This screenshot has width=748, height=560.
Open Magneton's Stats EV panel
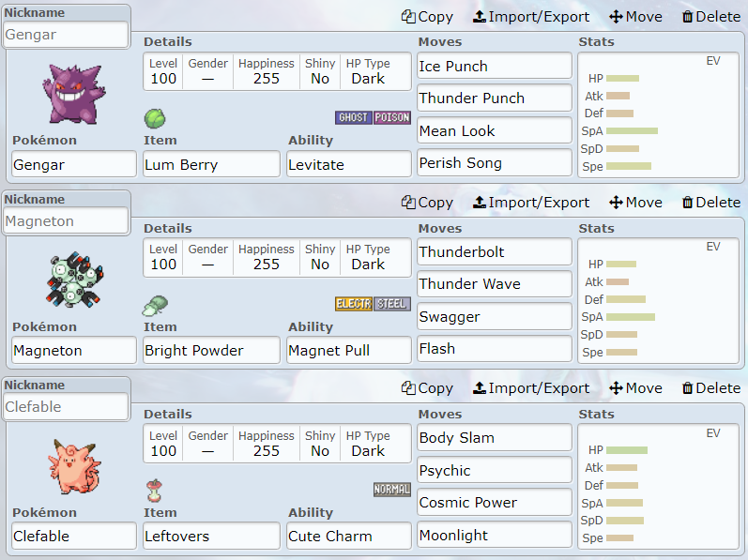[x=658, y=301]
